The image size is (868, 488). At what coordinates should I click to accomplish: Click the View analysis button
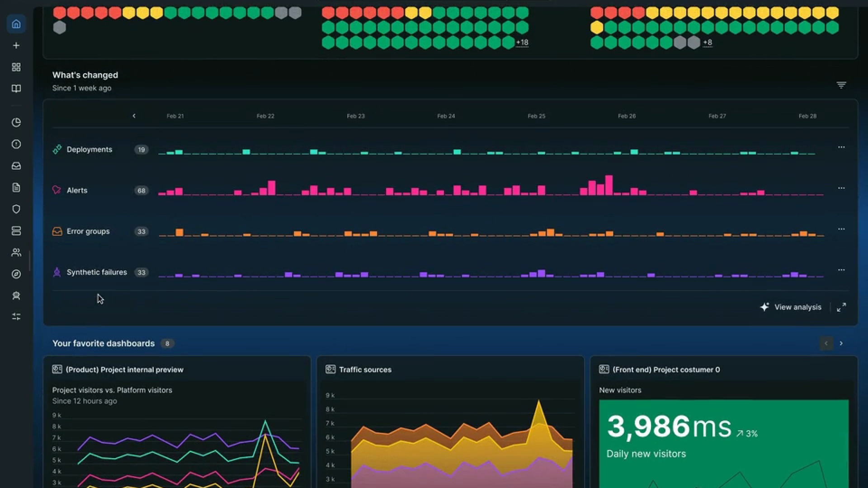791,307
